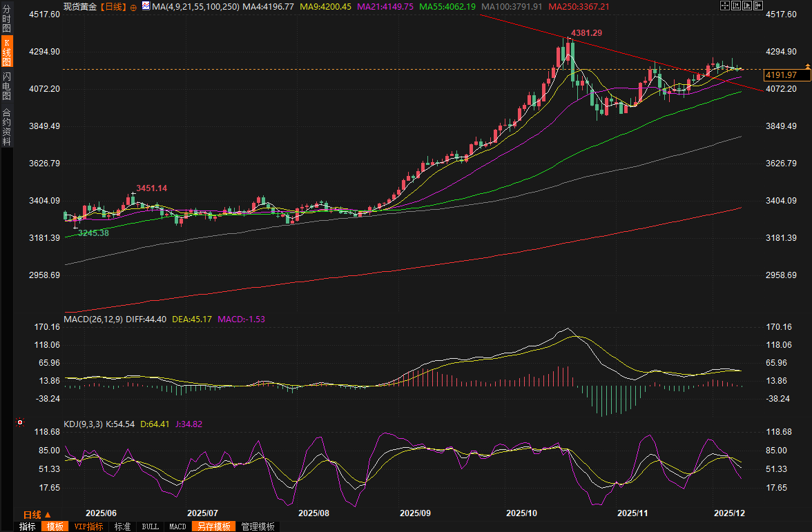This screenshot has width=812, height=532.
Task: Apply the BULL template
Action: [x=150, y=526]
